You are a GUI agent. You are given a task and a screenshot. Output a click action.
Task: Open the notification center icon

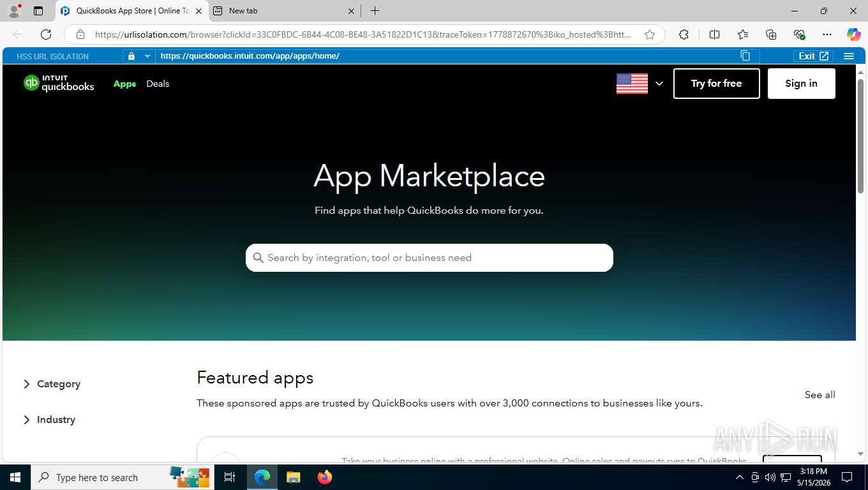(x=847, y=477)
